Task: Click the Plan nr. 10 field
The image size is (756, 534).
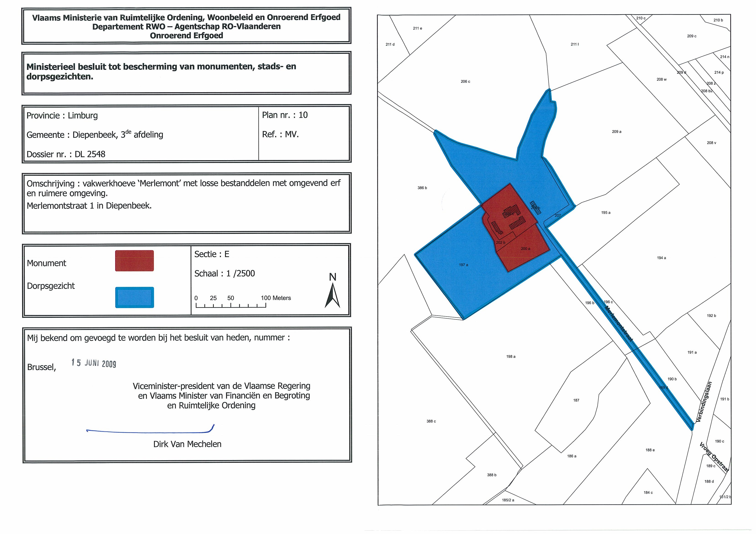Action: [285, 115]
